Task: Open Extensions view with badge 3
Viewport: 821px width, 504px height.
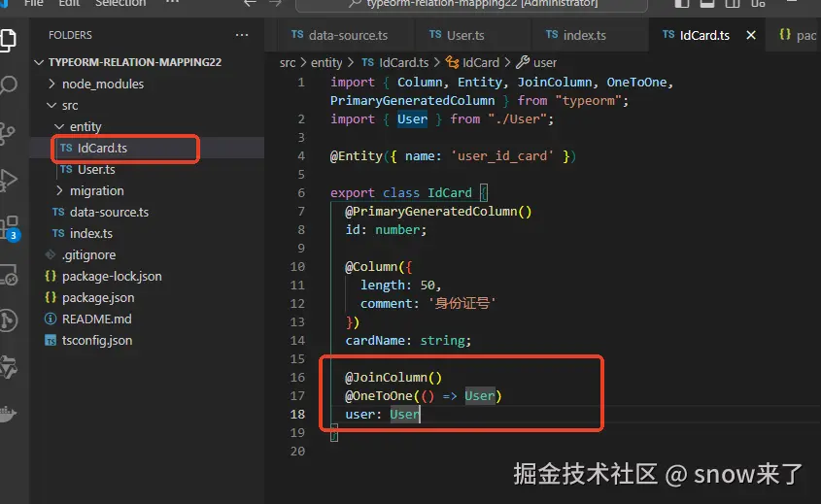Action: [10, 227]
